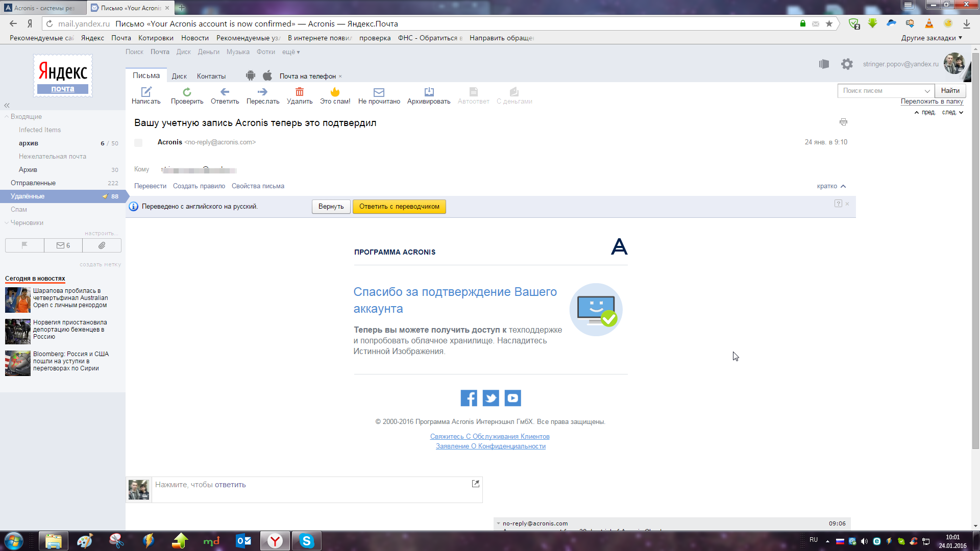Click Ответить с переводчиком button
The width and height of the screenshot is (980, 551).
click(x=399, y=207)
